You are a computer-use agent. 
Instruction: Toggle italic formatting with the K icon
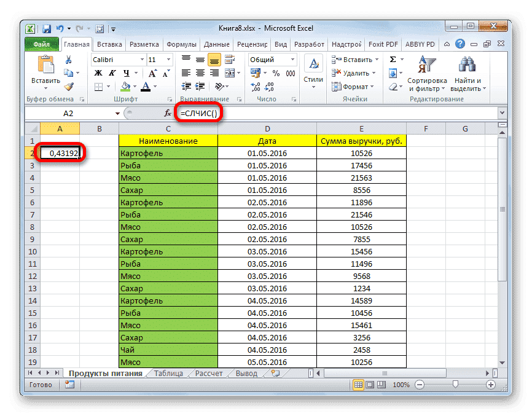(x=112, y=73)
